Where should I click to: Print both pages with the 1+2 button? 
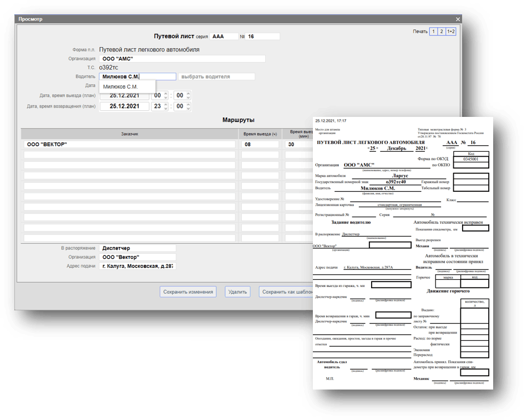450,32
